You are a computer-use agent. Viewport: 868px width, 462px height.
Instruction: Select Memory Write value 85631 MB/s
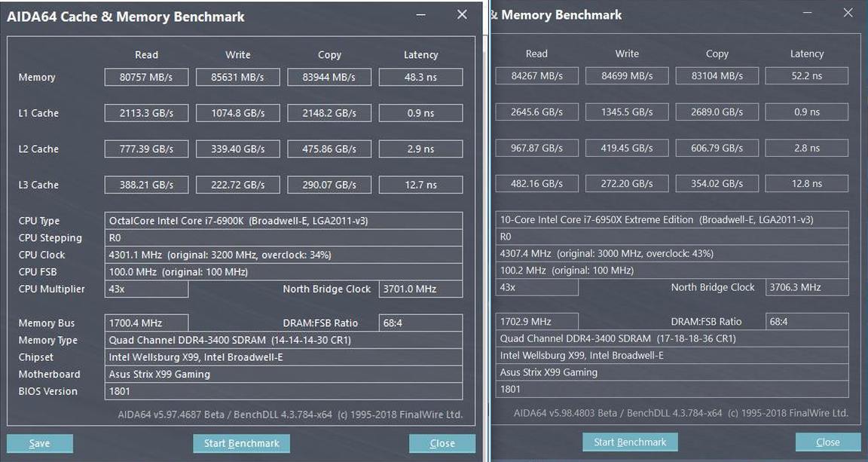click(238, 78)
